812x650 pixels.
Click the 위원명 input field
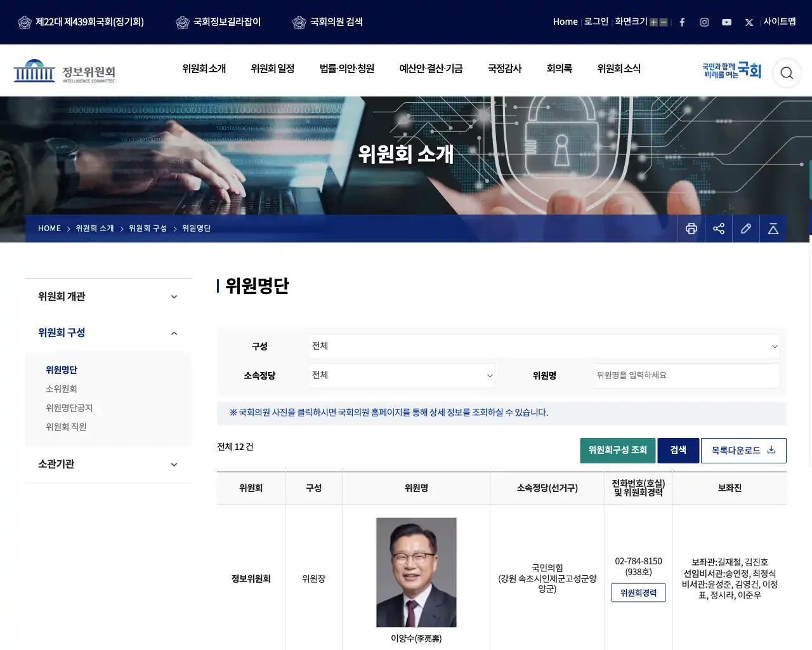tap(686, 375)
